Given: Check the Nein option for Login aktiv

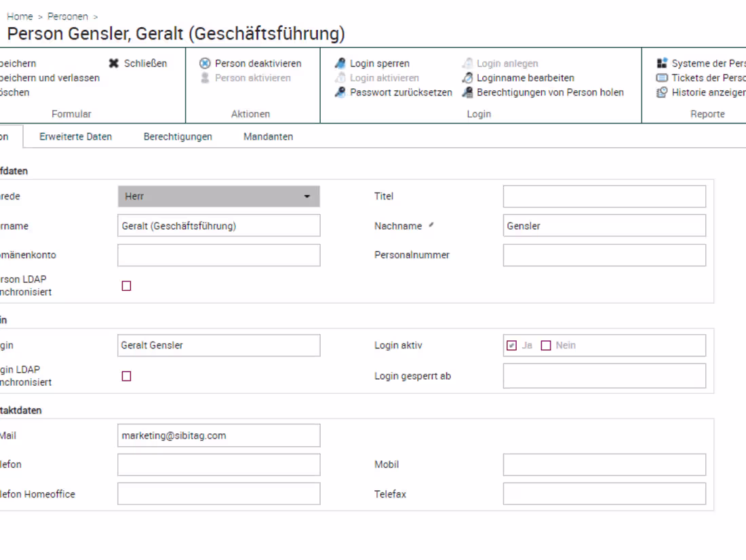Looking at the screenshot, I should (546, 346).
